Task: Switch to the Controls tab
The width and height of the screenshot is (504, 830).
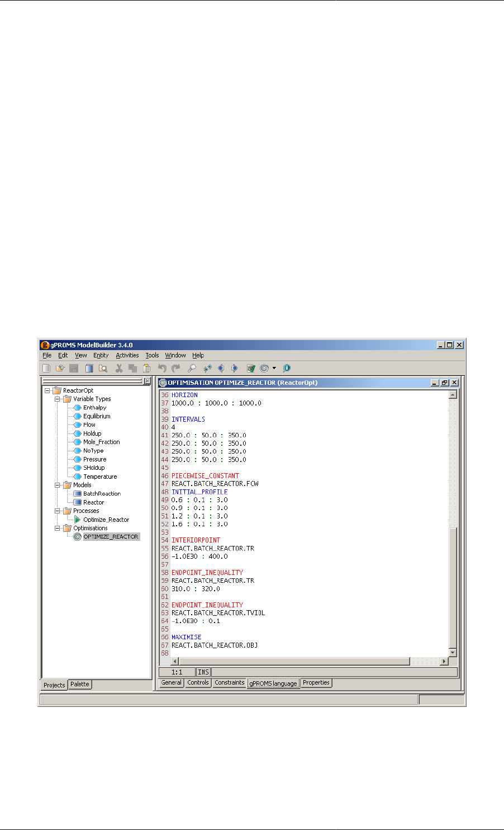Action: point(198,682)
